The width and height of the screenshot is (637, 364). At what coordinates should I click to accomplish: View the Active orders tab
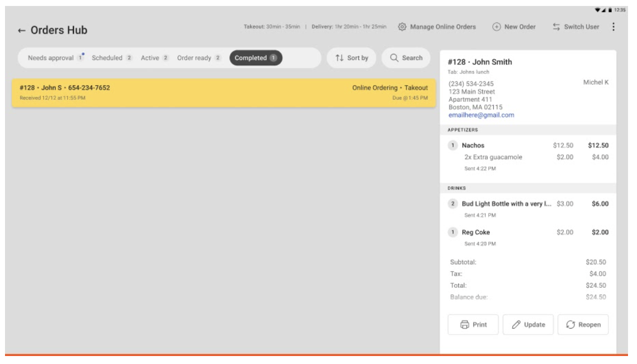153,58
